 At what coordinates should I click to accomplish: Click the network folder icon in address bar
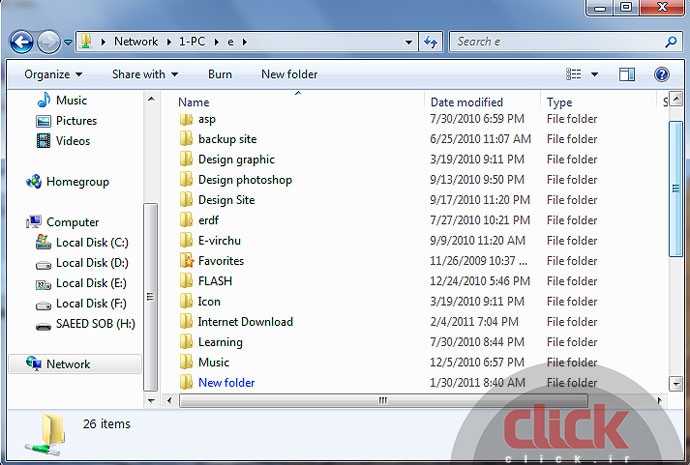[x=86, y=41]
